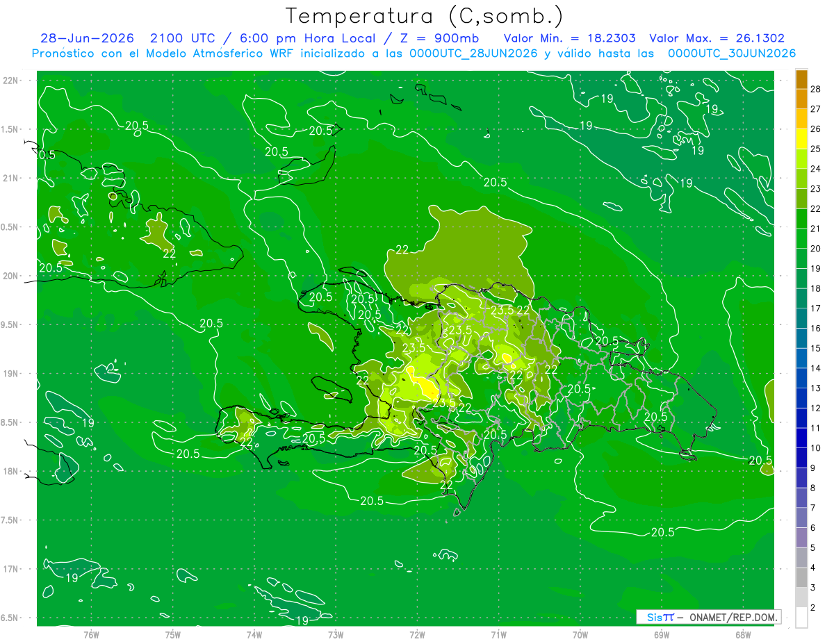Click 'Valor Max. = 26.1302' value
834x644 pixels.
click(717, 38)
